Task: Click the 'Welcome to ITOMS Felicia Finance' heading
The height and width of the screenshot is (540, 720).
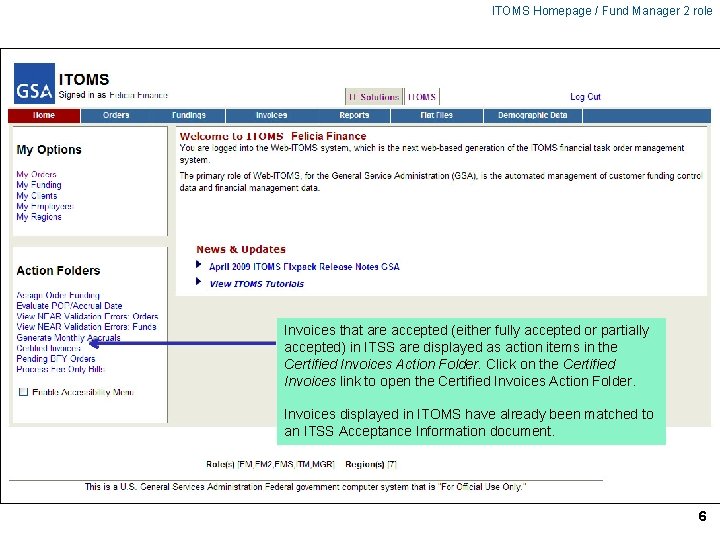Action: pos(273,136)
